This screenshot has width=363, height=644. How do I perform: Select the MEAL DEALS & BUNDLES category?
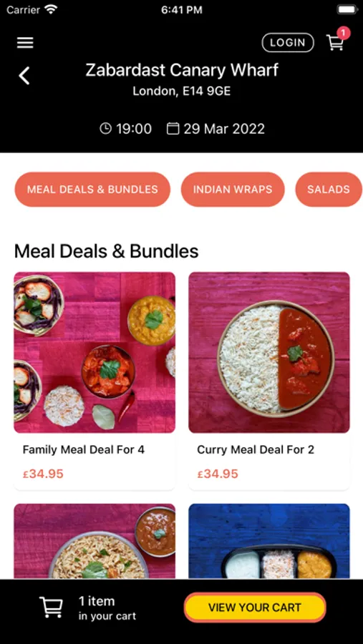click(x=92, y=190)
